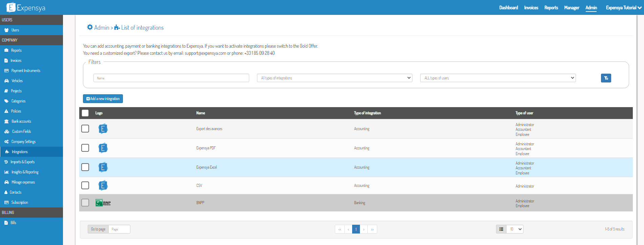
Task: Toggle the select-all checkbox in the table header
Action: [85, 113]
